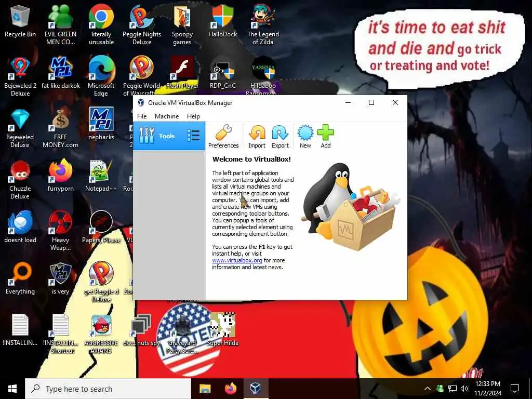This screenshot has height=399, width=532.
Task: Select the Bejeweled Deluxe diamond icon
Action: pyautogui.click(x=20, y=128)
